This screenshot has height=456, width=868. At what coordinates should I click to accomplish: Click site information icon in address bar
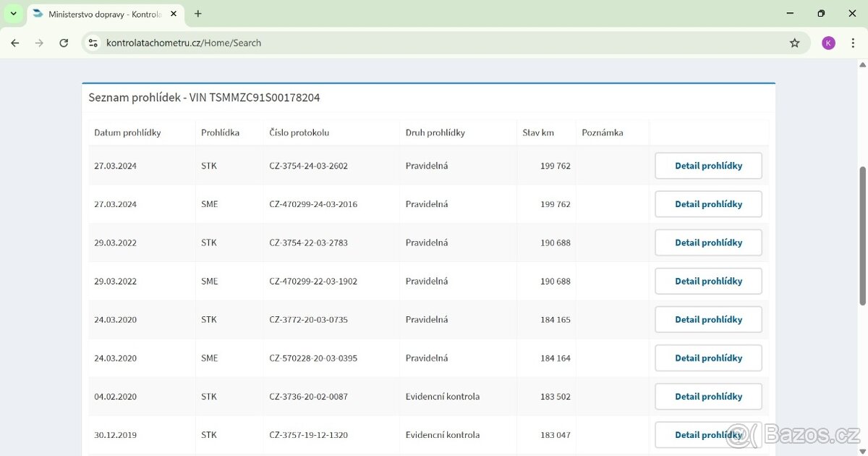(93, 43)
